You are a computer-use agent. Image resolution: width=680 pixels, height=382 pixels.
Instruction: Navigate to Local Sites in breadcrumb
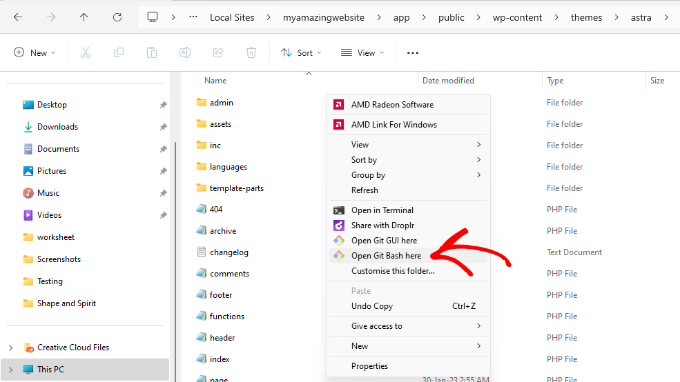click(232, 18)
